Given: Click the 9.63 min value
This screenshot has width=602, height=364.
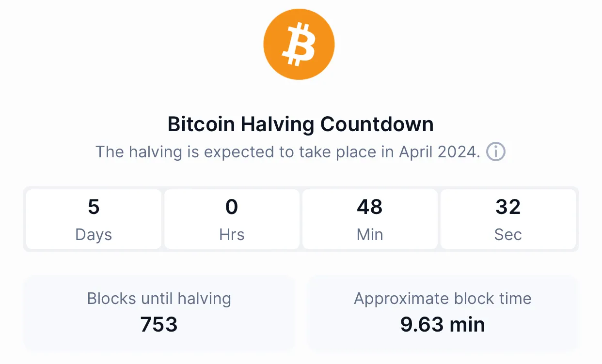Looking at the screenshot, I should [443, 324].
